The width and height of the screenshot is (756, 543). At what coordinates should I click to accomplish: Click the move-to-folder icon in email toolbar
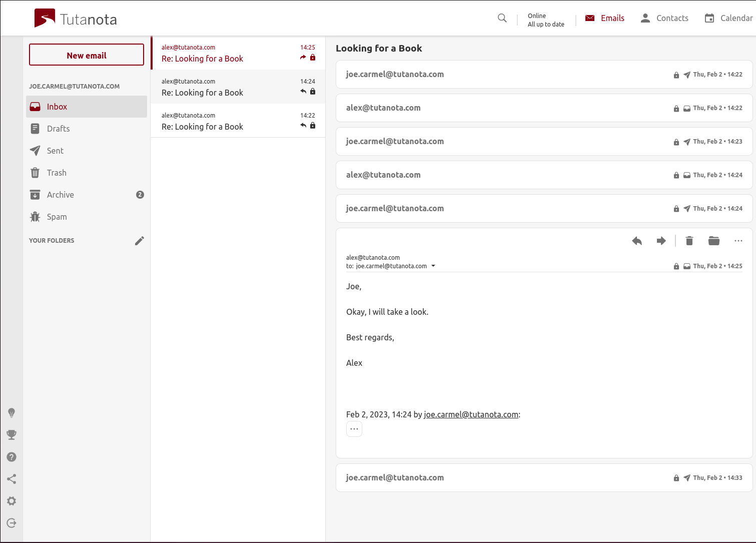click(x=713, y=241)
